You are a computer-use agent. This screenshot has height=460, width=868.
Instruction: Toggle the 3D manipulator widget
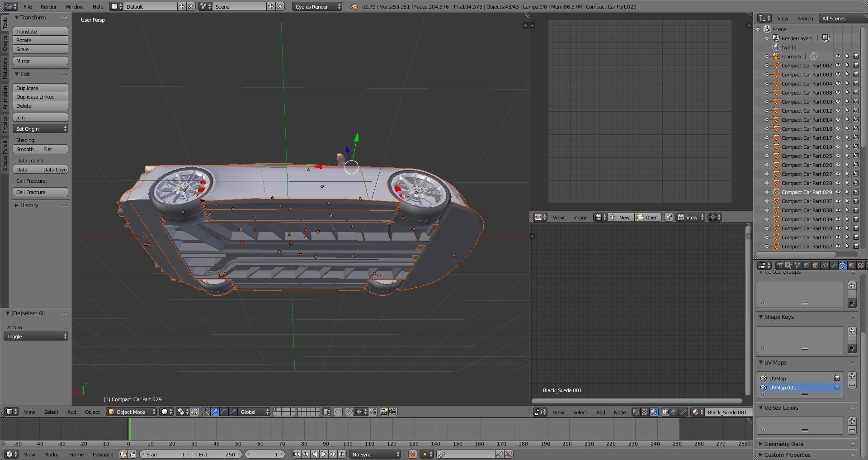206,412
